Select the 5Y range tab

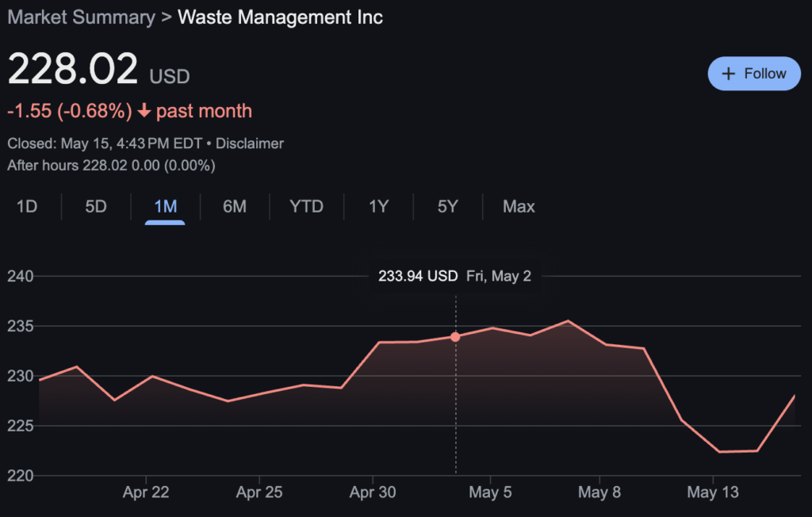pos(448,207)
